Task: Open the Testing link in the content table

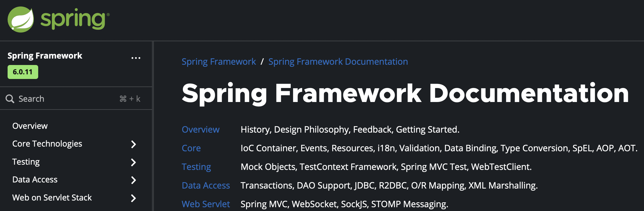Action: point(196,167)
